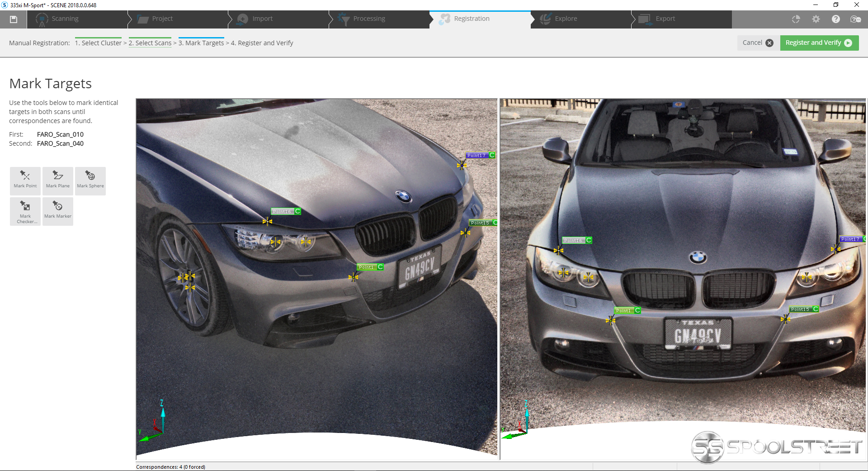Image resolution: width=868 pixels, height=471 pixels.
Task: Go back to step 1. Select Cluster
Action: [98, 43]
